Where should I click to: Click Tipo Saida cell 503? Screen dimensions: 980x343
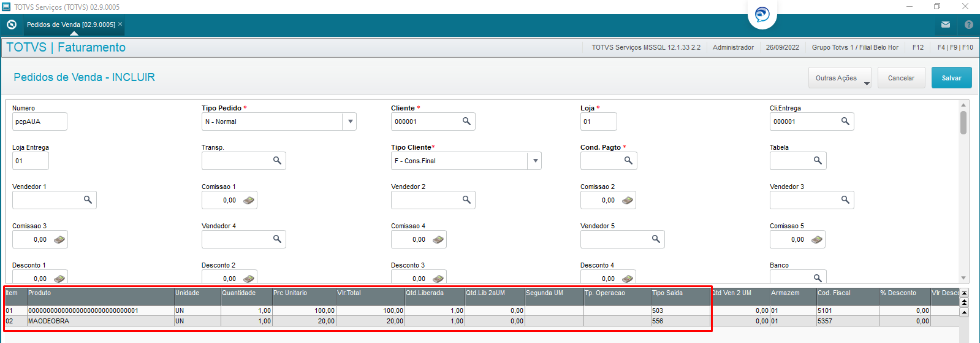[x=681, y=310]
